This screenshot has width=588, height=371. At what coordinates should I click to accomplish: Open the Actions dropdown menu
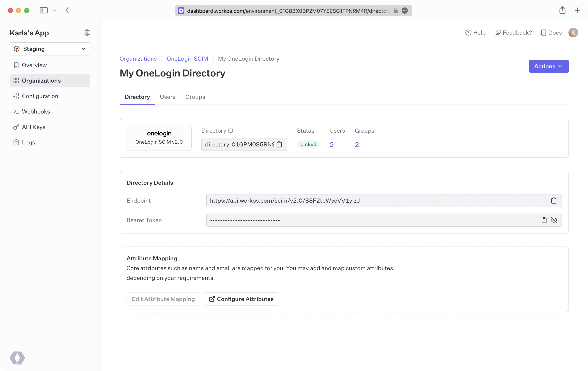click(549, 66)
